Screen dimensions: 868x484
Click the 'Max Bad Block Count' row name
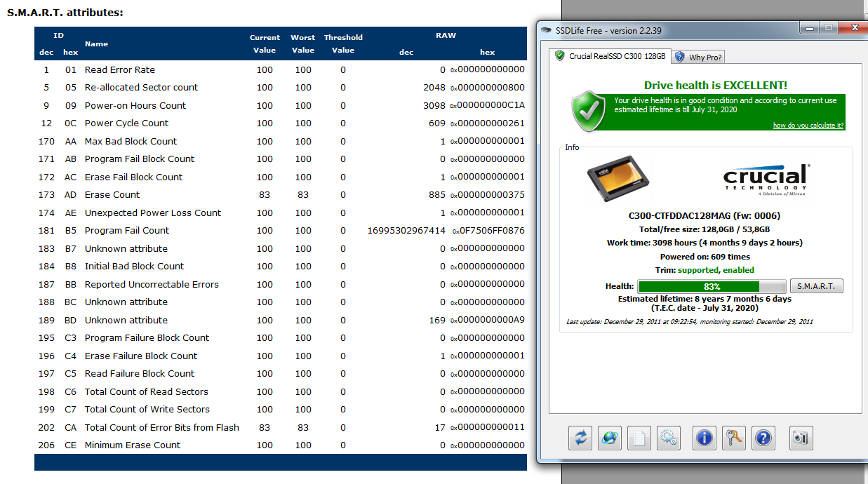pos(131,141)
